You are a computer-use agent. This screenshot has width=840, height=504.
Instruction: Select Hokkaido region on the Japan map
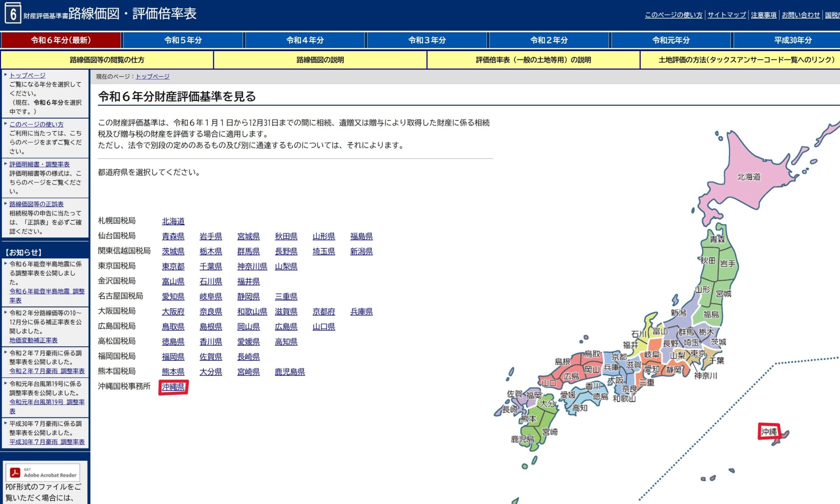749,177
